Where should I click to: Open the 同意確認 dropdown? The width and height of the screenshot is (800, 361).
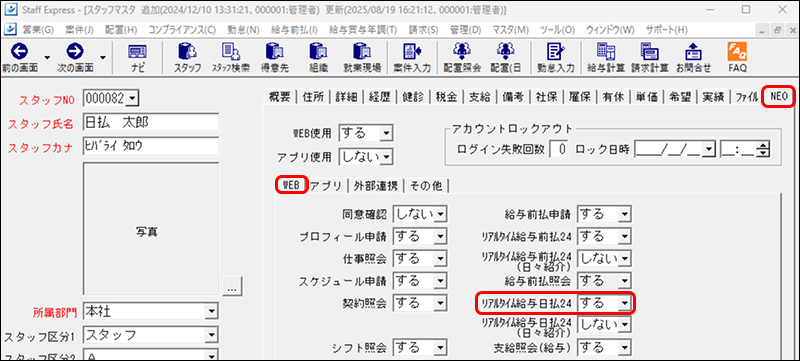(441, 214)
